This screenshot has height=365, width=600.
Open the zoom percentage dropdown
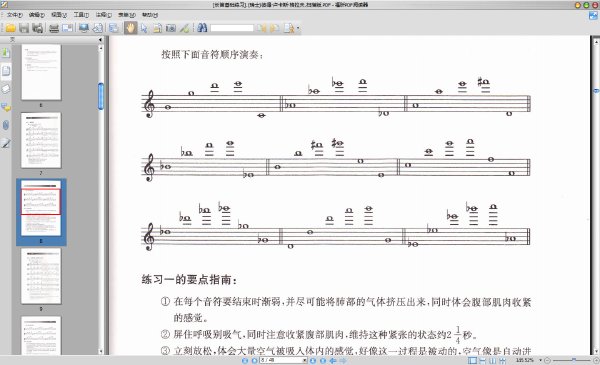(x=540, y=360)
